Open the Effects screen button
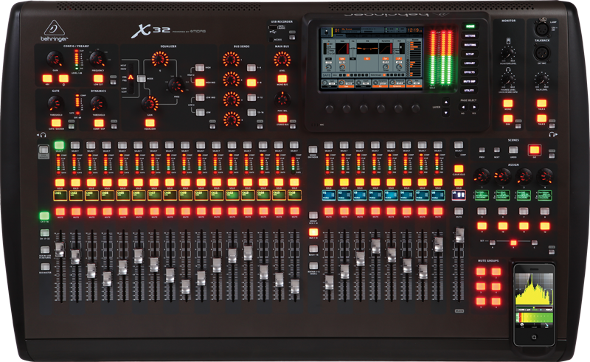Viewport: 590px width, 362px height. (x=470, y=72)
